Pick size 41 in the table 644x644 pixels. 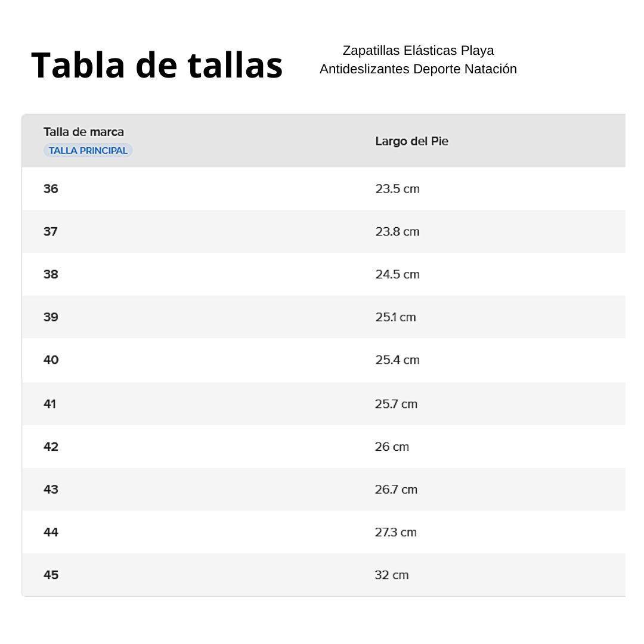click(x=50, y=404)
